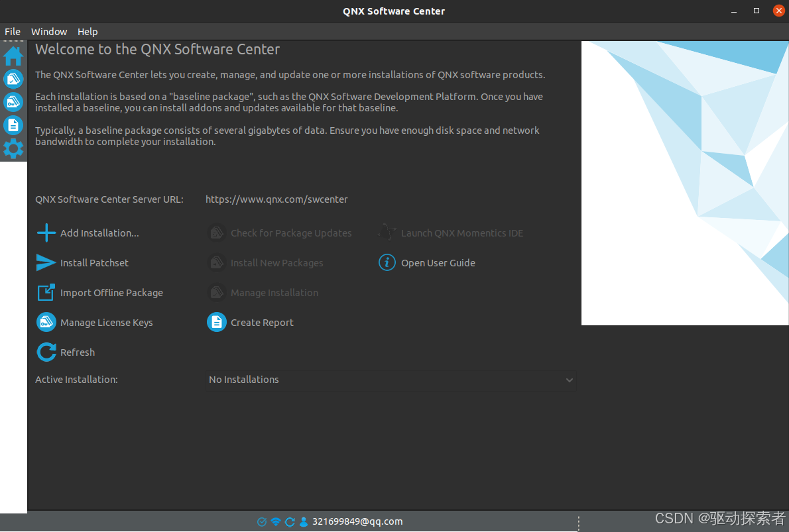Click the No Installations text
Viewport: 789px width, 532px height.
[244, 380]
